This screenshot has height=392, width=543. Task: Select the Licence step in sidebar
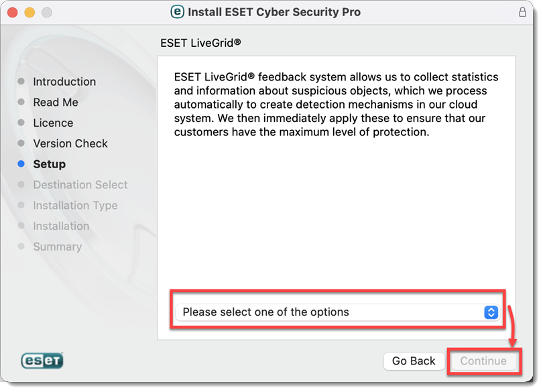pyautogui.click(x=54, y=123)
